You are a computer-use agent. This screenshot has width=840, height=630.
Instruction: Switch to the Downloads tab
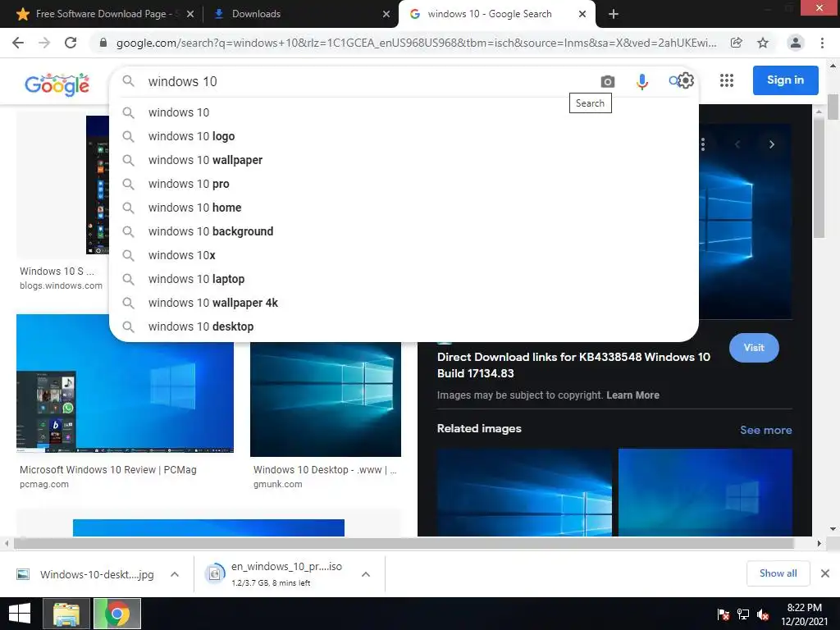pos(300,14)
